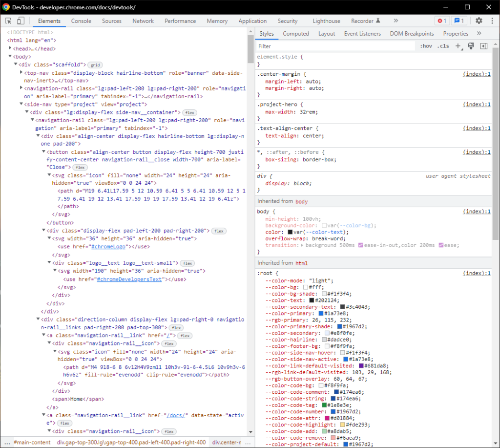Click the Recorder experiment flask icon
The width and height of the screenshot is (500, 448).
(x=378, y=21)
